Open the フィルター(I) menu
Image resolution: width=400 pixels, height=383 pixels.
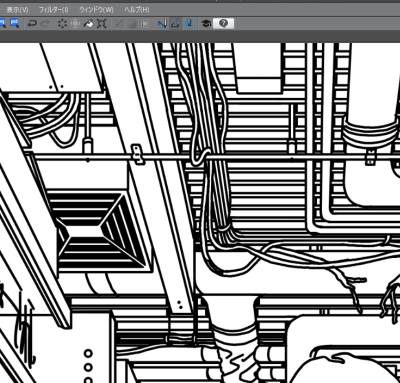point(54,10)
